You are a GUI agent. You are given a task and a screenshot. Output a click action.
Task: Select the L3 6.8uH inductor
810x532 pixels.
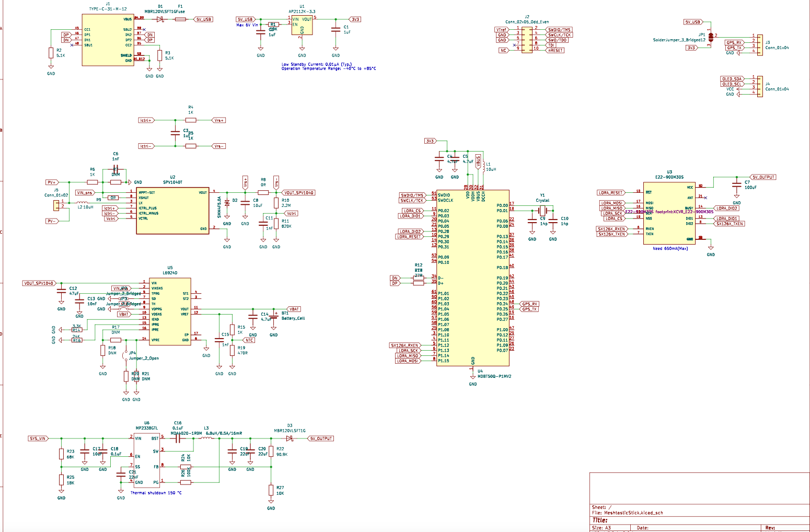point(206,438)
